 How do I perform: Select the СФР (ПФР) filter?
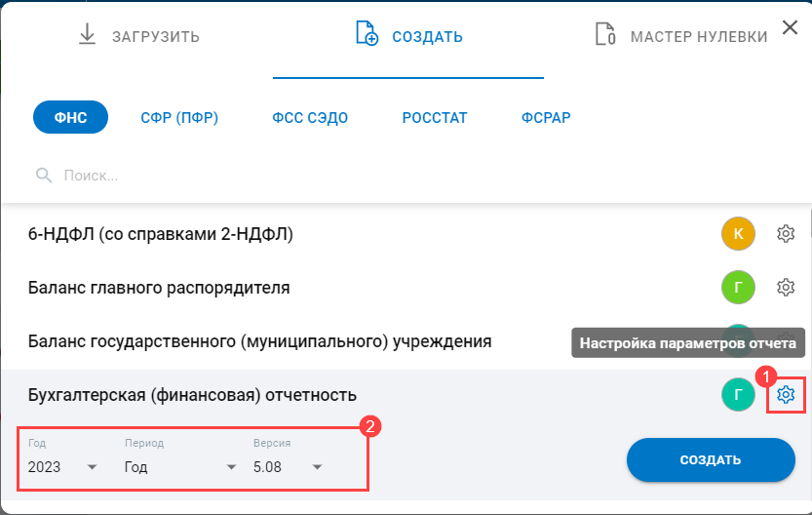click(178, 118)
